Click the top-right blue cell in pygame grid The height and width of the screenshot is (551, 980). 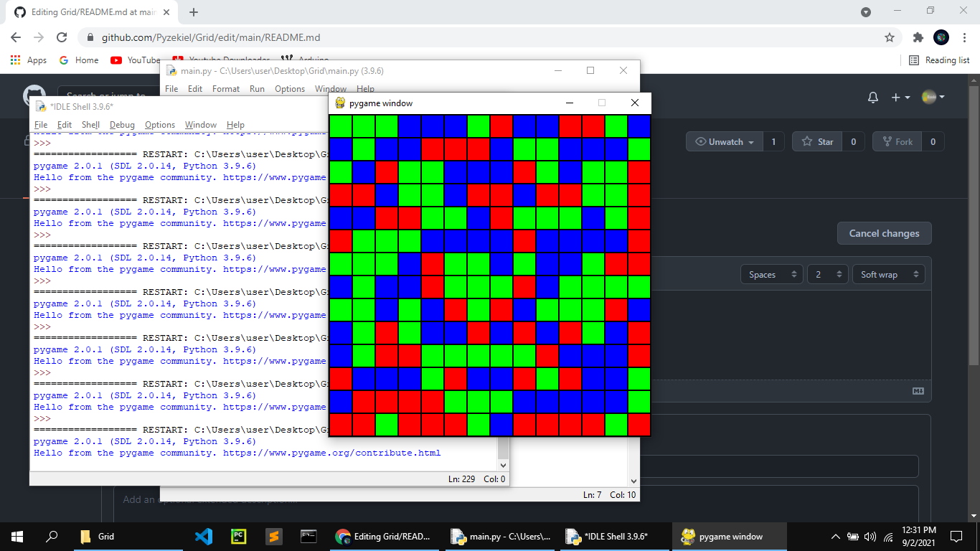pos(639,126)
